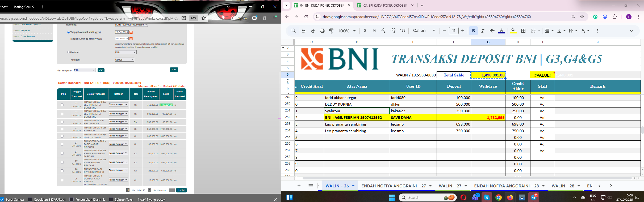
Task: Toggle italic formatting in Sheets
Action: pyautogui.click(x=483, y=31)
